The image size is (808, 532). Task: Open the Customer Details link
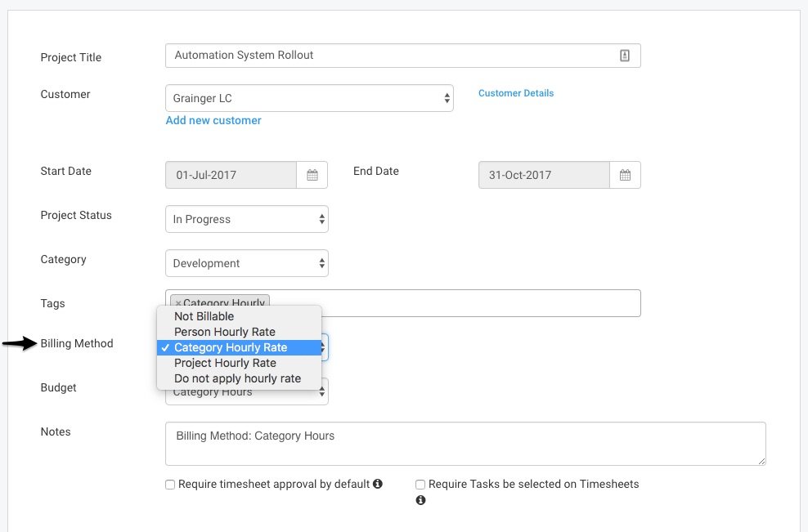click(516, 93)
